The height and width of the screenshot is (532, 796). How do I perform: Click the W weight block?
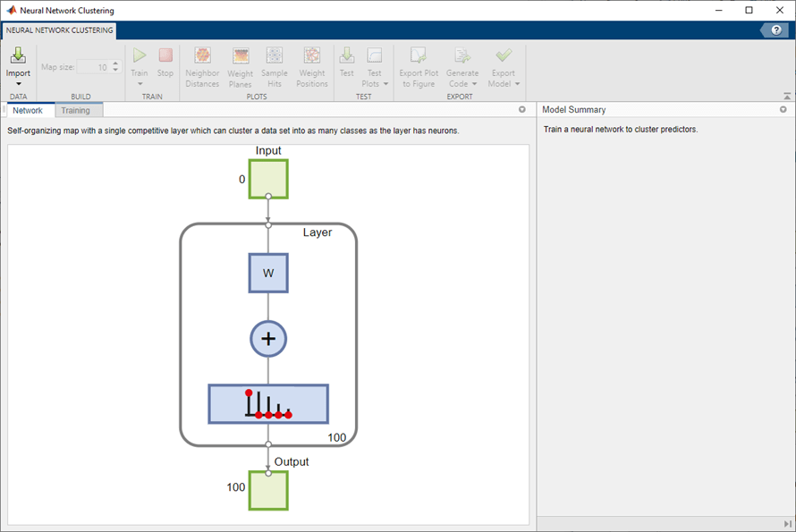[268, 273]
